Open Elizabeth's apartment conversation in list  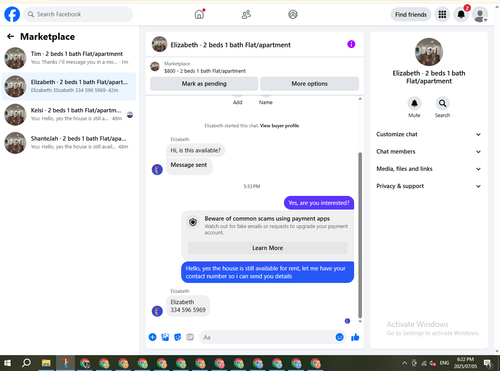[69, 86]
